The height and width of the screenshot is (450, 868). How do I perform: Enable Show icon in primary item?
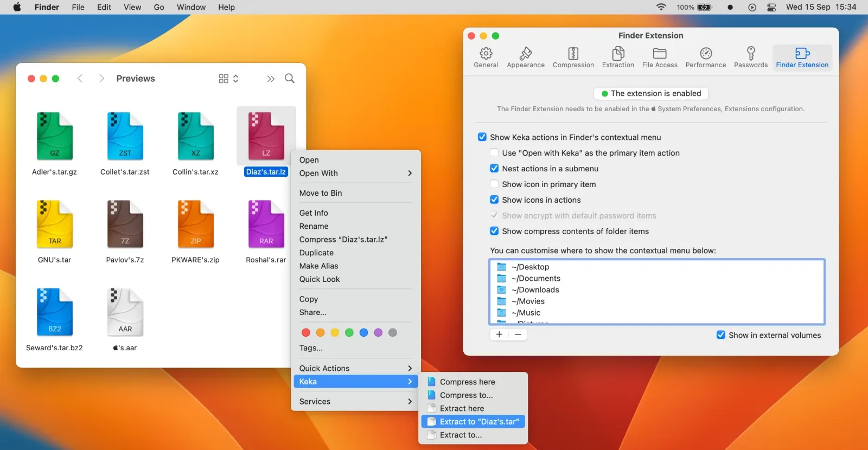click(494, 184)
